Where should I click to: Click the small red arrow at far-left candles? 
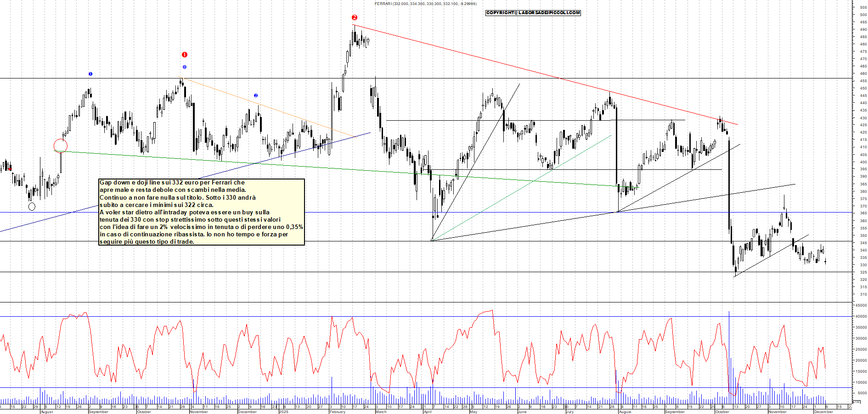tap(10, 169)
